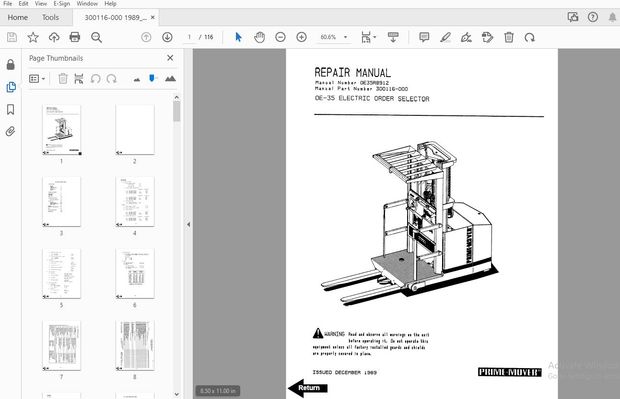The image size is (620, 399).
Task: Click the Save file icon
Action: (12, 37)
